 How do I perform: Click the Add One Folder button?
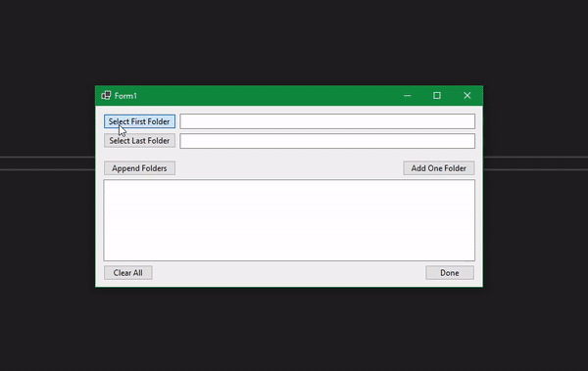(x=439, y=168)
